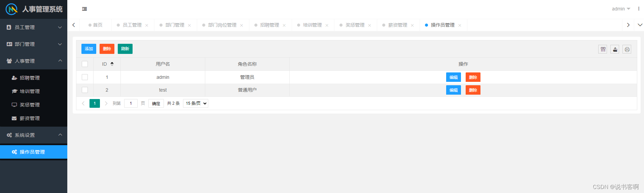Image resolution: width=644 pixels, height=193 pixels.
Task: Open the admin user dropdown
Action: [x=621, y=9]
